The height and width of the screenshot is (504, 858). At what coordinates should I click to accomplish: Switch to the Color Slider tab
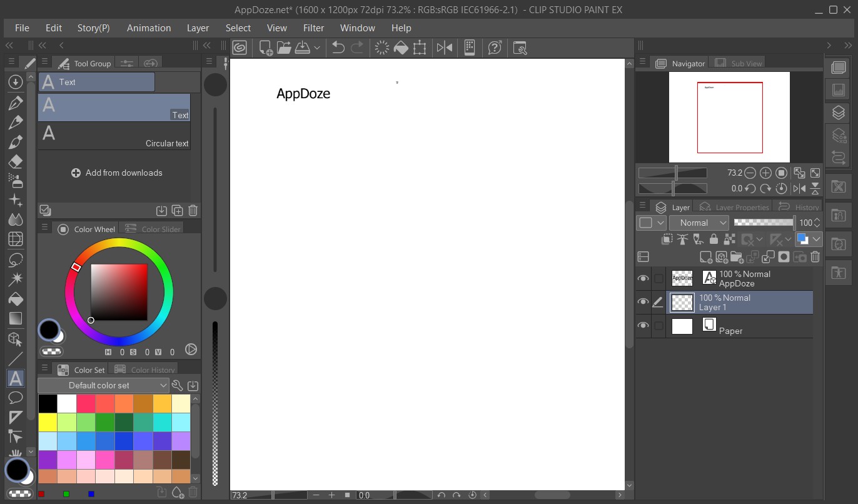click(153, 229)
